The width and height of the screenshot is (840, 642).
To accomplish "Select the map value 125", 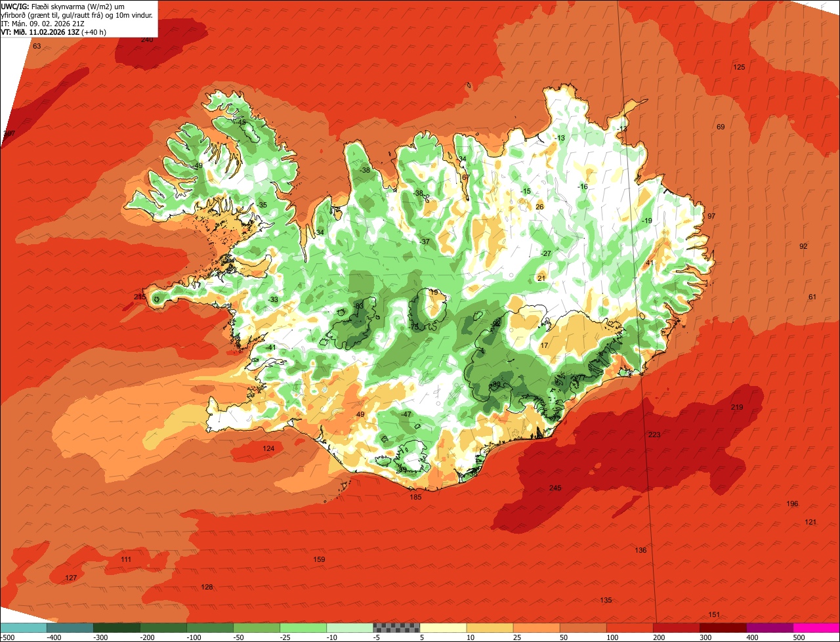I will point(739,67).
